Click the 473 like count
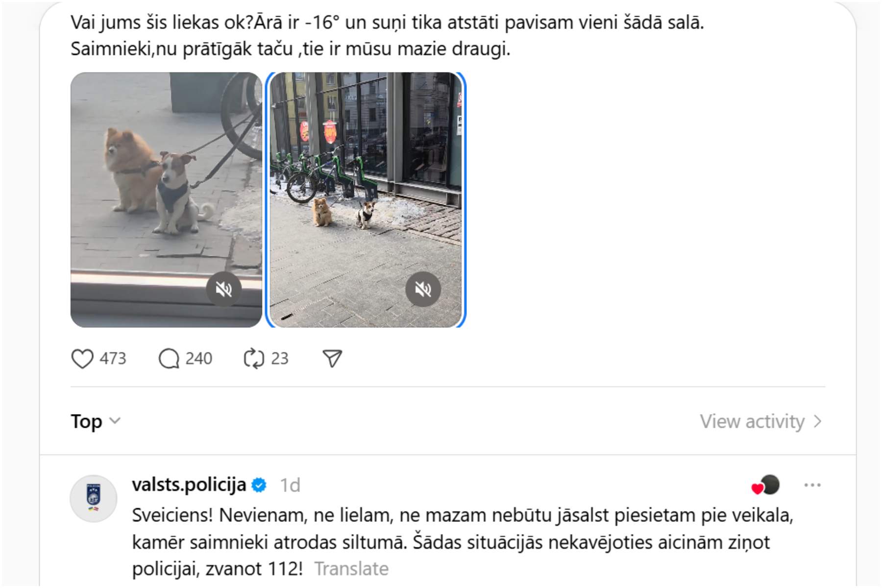The image size is (882, 588). (113, 359)
